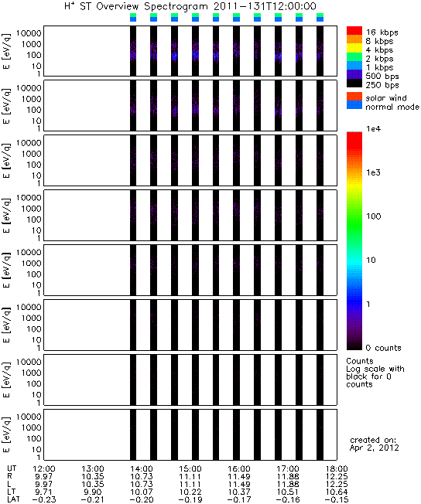Image resolution: width=421 pixels, height=504 pixels.
Task: Click the '16 kbps' legend label
Action: point(382,32)
